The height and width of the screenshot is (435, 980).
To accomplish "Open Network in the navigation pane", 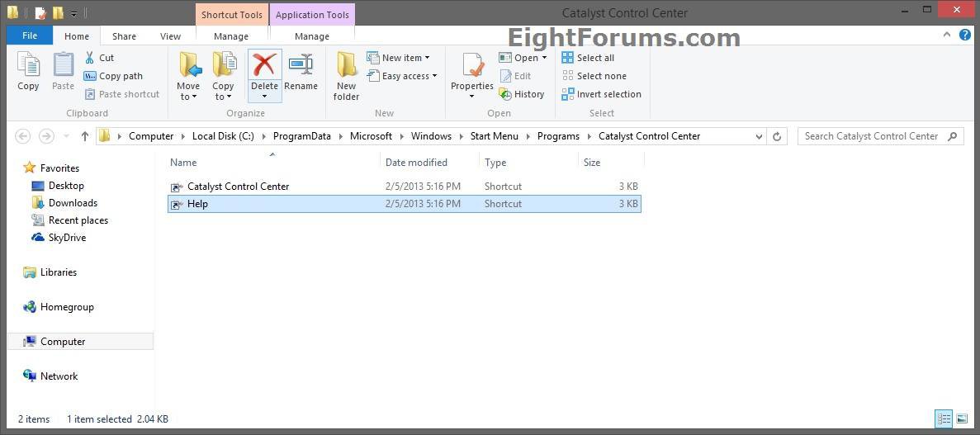I will click(x=59, y=376).
